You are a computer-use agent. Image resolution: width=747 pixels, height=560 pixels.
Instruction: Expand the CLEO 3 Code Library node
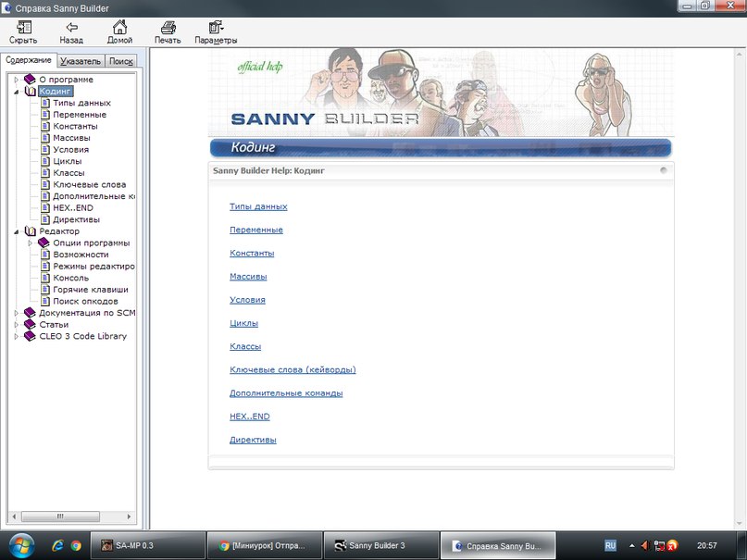[17, 336]
